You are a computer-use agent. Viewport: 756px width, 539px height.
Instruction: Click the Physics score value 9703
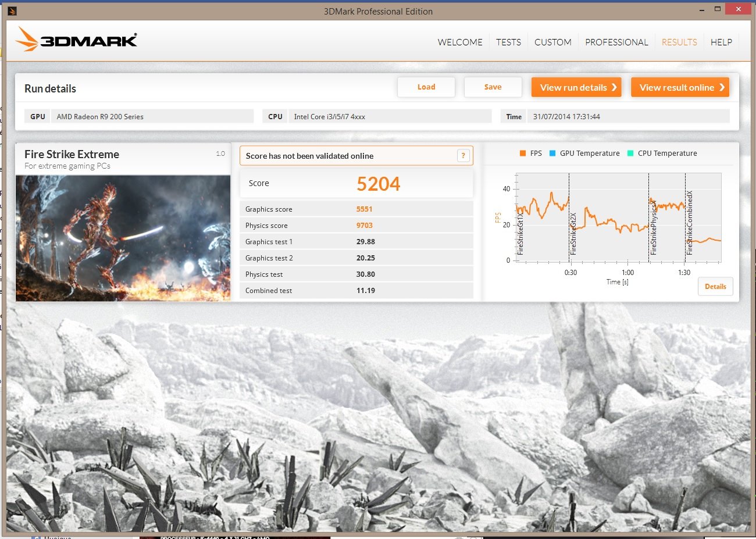pyautogui.click(x=365, y=226)
